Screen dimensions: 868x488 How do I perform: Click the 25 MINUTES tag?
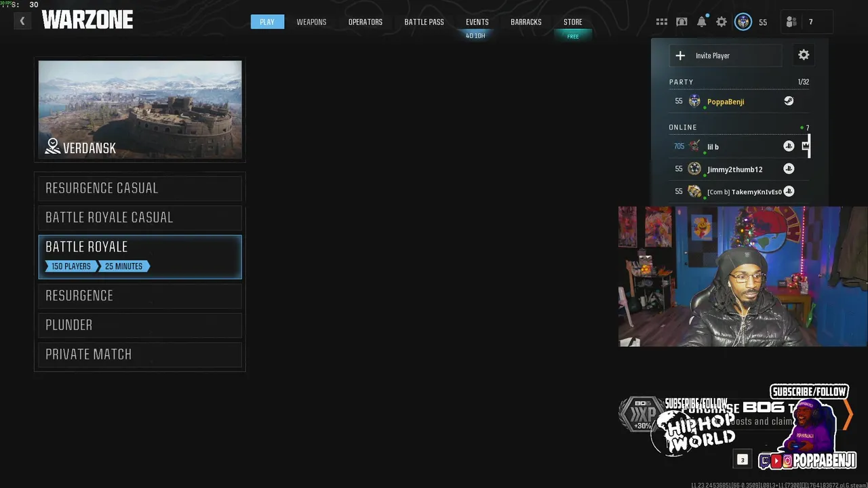pyautogui.click(x=123, y=266)
